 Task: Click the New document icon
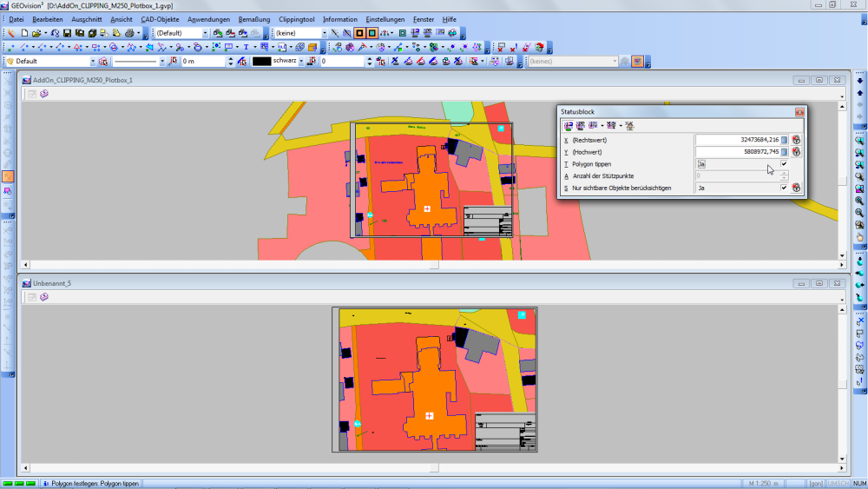pos(24,33)
